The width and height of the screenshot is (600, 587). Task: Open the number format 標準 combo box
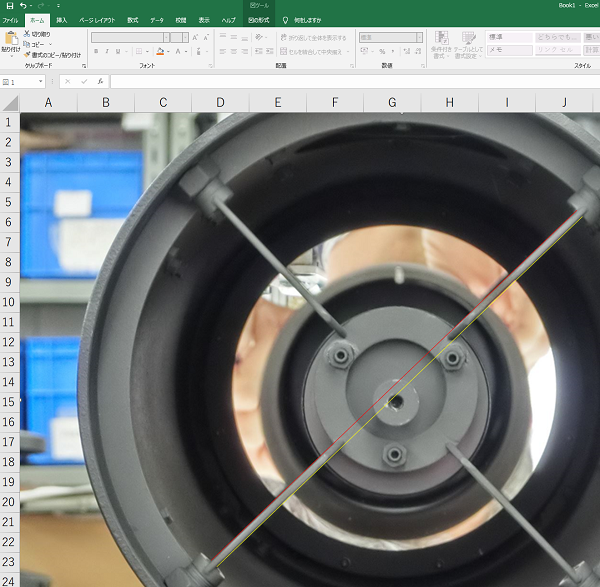[x=391, y=37]
